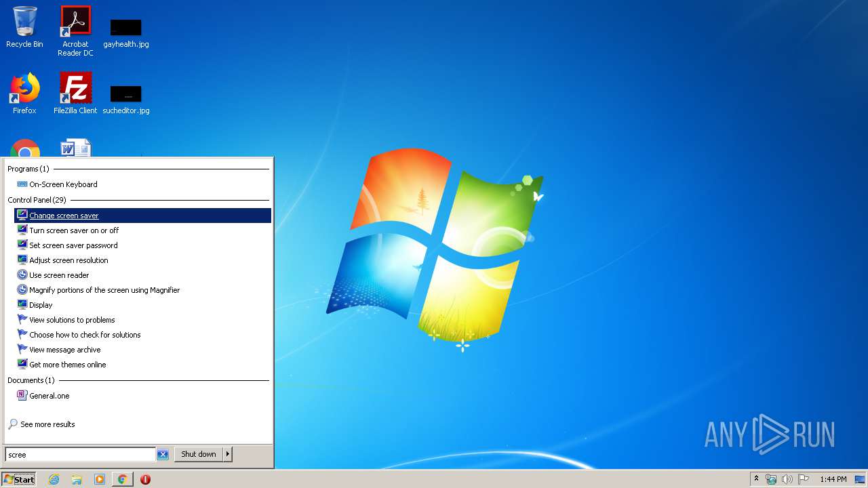This screenshot has width=868, height=488.
Task: Open the FileZilla Client desktop shortcut
Action: (x=75, y=93)
